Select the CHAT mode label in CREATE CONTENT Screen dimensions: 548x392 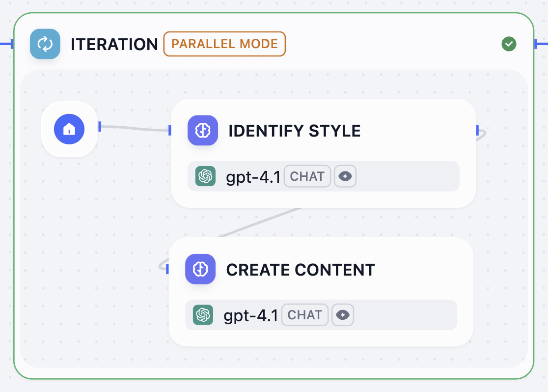point(304,315)
